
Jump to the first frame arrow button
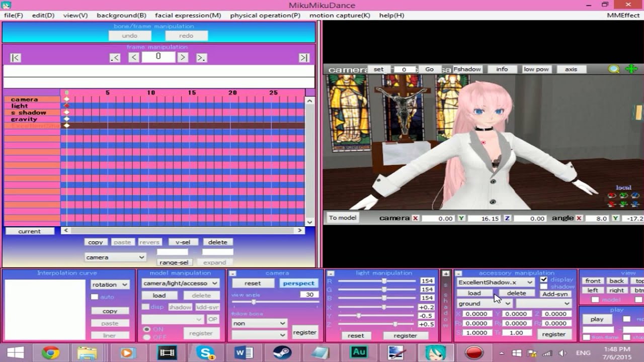16,58
